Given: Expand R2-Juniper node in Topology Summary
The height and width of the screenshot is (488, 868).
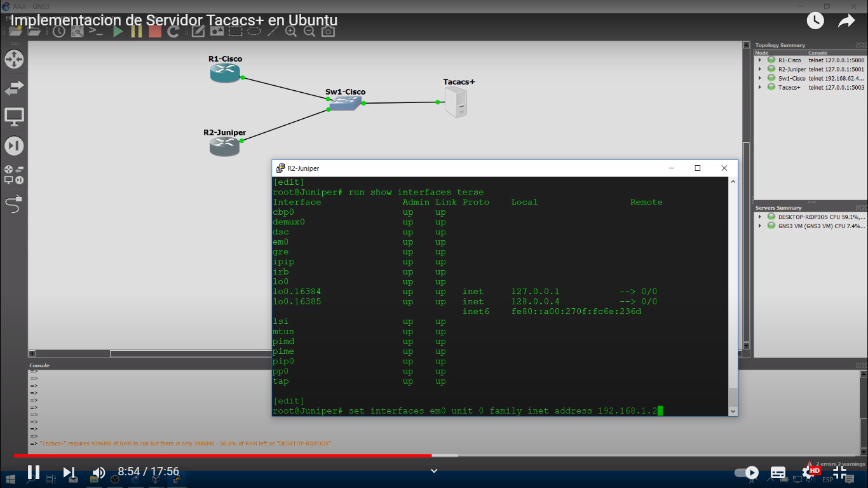Looking at the screenshot, I should (759, 69).
